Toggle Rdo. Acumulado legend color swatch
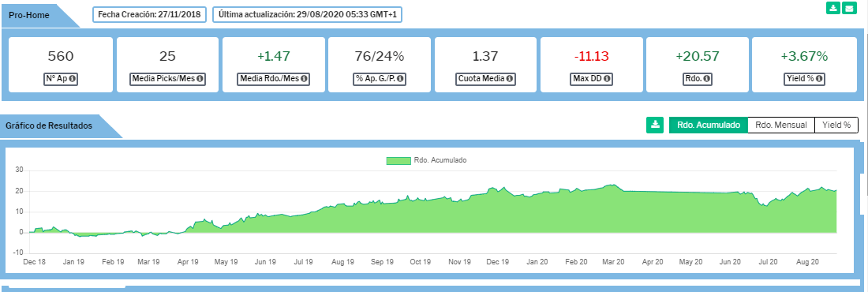 coord(398,161)
